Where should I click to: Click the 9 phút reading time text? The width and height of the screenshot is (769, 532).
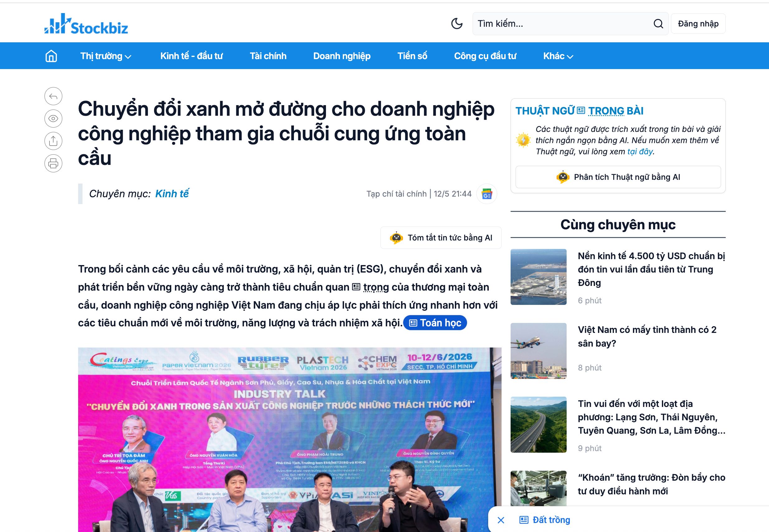(590, 448)
